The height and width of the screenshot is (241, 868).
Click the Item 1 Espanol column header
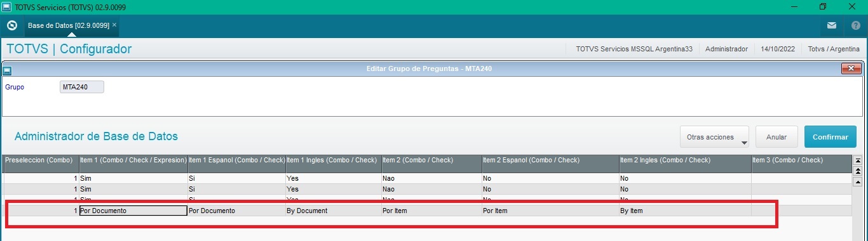point(236,164)
